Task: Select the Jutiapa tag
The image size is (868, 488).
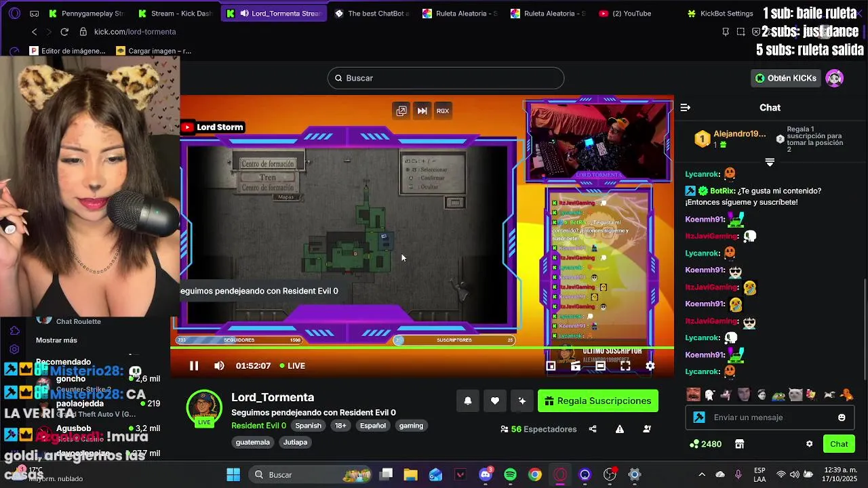Action: tap(295, 442)
